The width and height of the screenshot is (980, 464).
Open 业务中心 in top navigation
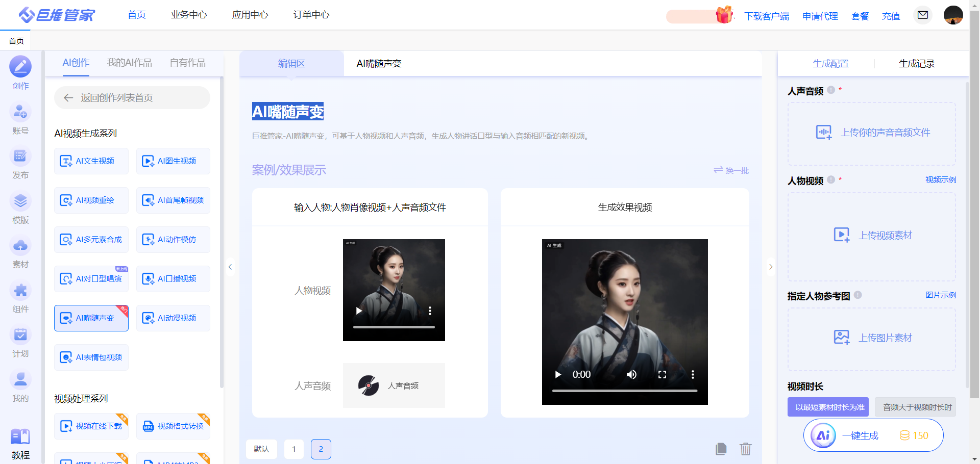(x=189, y=15)
